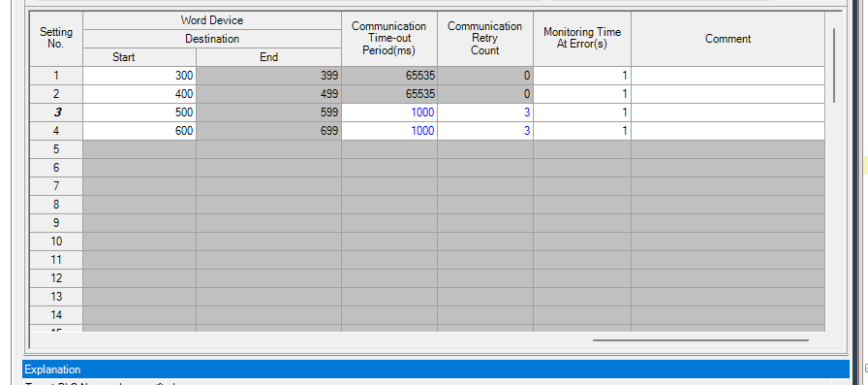Edit retry count 3 in row 3
Screen dimensions: 868x385
[485, 112]
